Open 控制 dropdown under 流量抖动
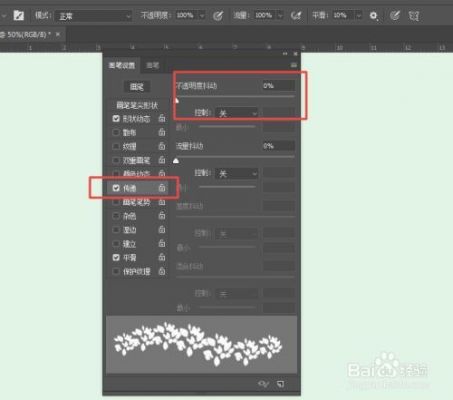This screenshot has height=400, width=453. (237, 173)
